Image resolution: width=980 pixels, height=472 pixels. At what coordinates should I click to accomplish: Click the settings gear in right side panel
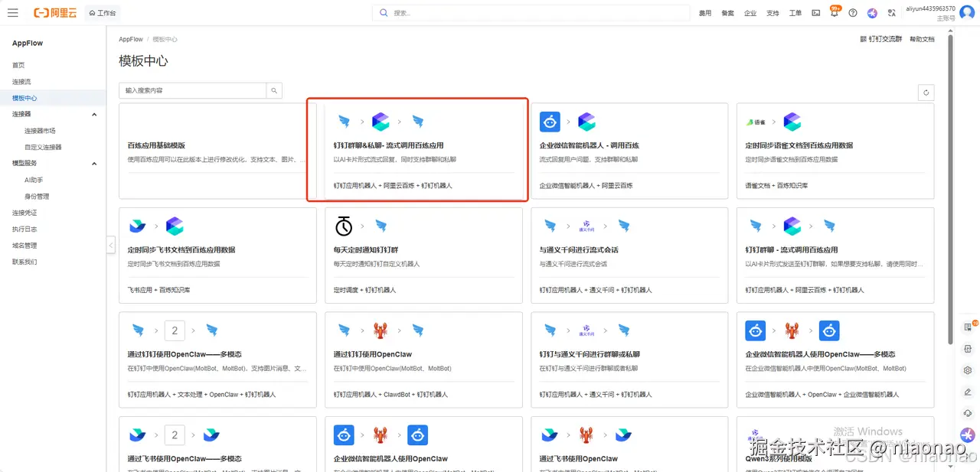click(x=967, y=369)
